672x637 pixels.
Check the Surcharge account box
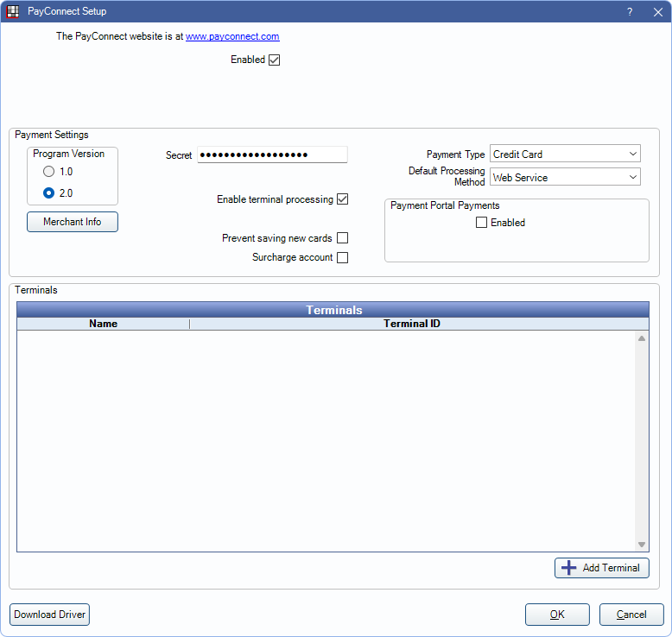coord(342,257)
